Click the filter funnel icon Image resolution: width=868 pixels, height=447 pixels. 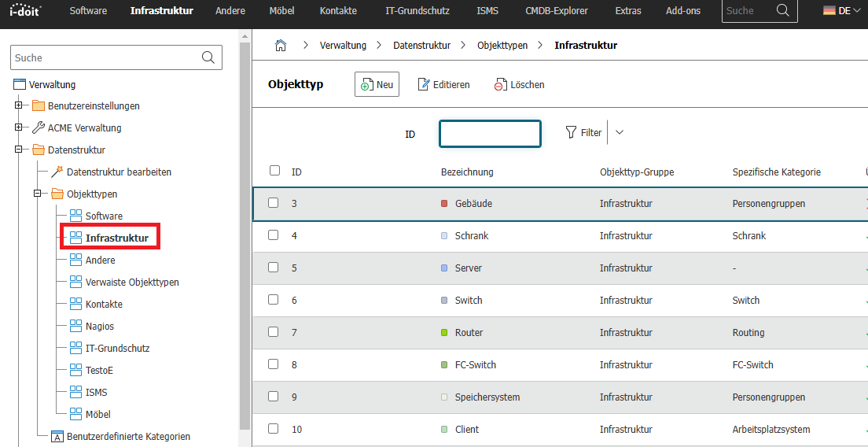click(572, 132)
